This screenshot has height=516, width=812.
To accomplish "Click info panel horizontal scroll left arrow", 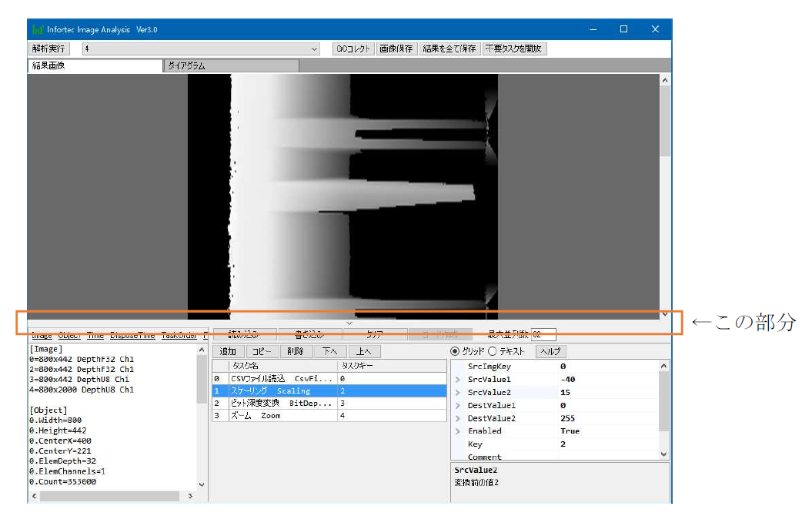I will coord(34,496).
